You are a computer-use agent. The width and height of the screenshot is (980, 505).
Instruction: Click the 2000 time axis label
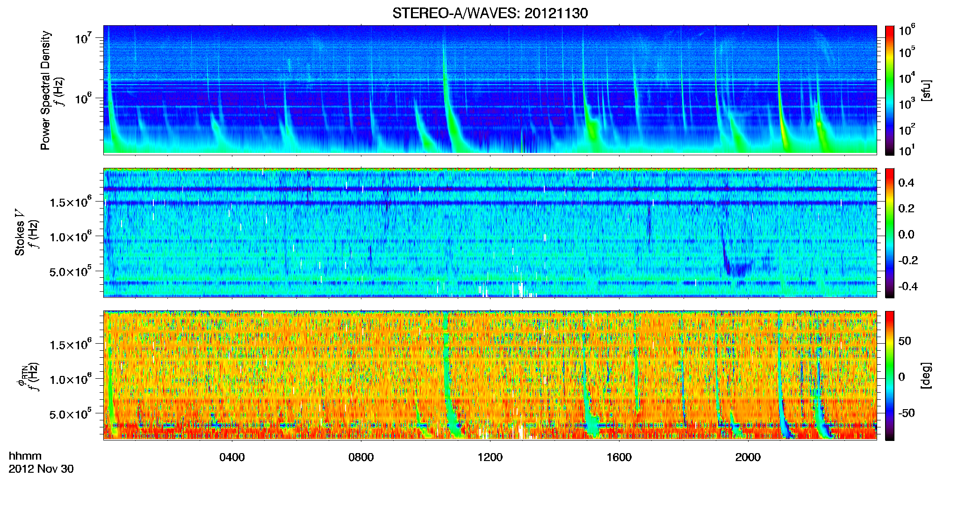pos(748,457)
